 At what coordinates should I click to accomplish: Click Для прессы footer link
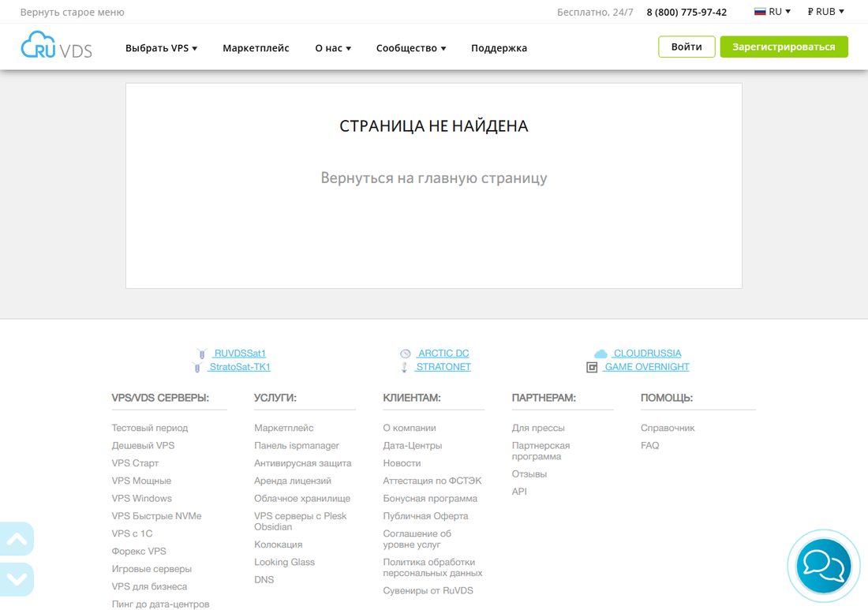tap(538, 428)
